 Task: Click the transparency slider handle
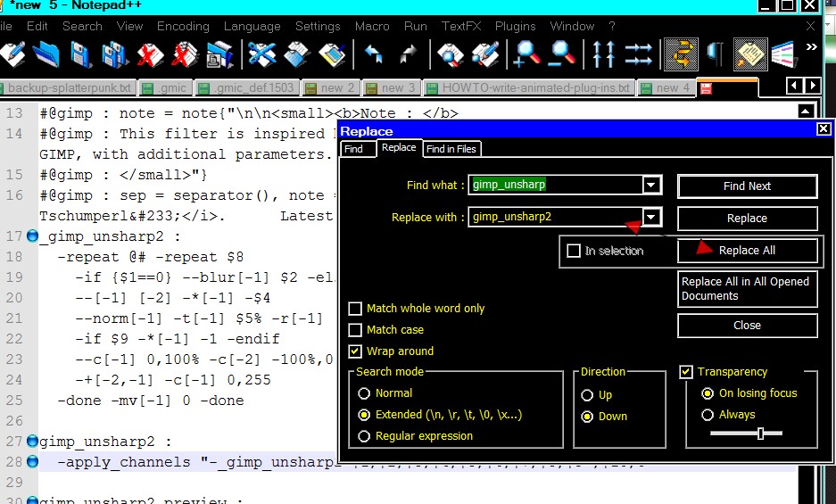click(761, 433)
